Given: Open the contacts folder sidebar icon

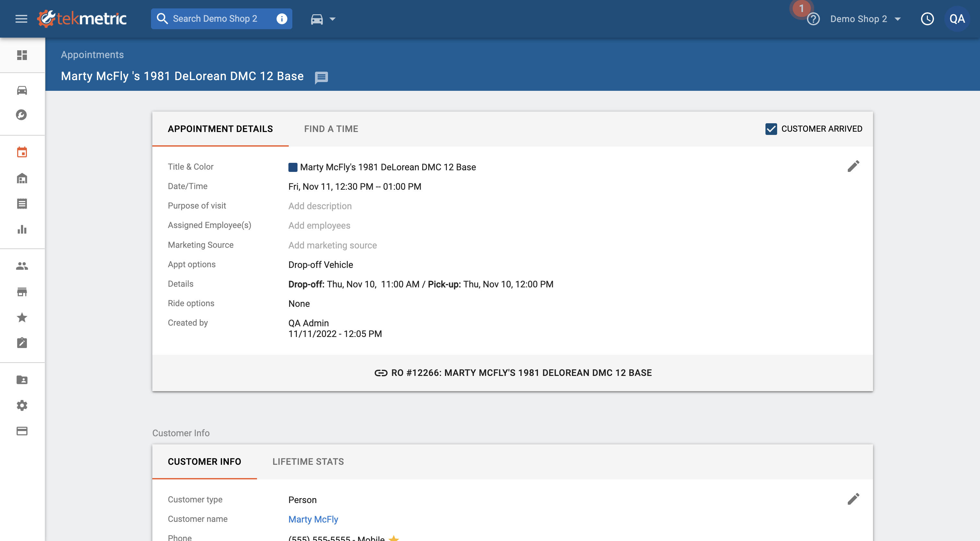Looking at the screenshot, I should [x=22, y=379].
